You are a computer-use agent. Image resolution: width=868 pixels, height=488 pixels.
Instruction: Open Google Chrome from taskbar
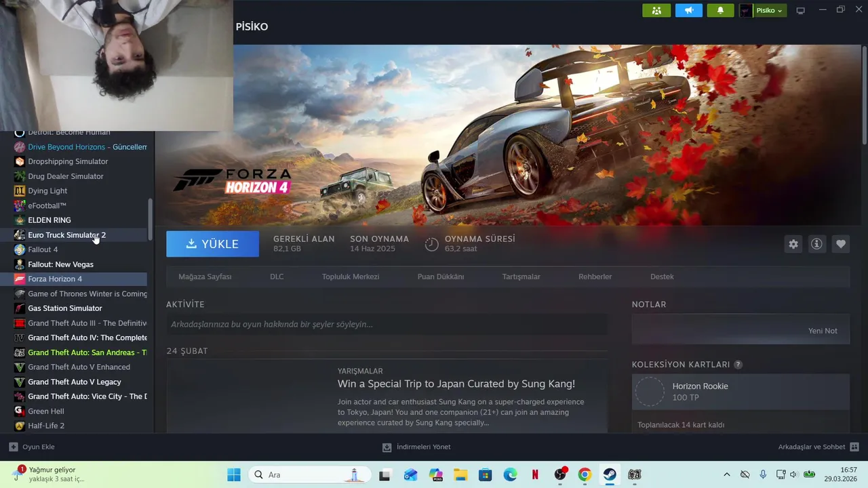[585, 474]
